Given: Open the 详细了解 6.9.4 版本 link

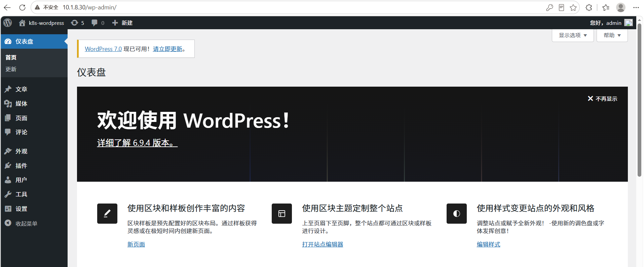Looking at the screenshot, I should (137, 143).
